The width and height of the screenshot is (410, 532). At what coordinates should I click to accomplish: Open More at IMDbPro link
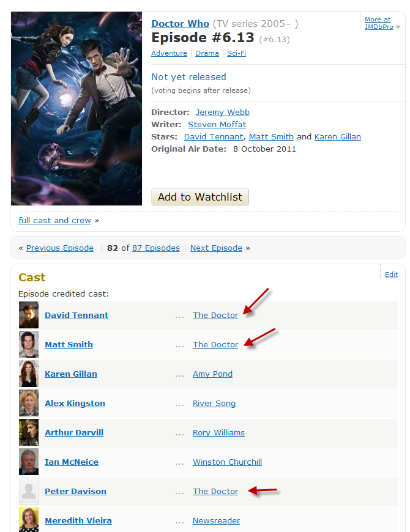pyautogui.click(x=379, y=23)
